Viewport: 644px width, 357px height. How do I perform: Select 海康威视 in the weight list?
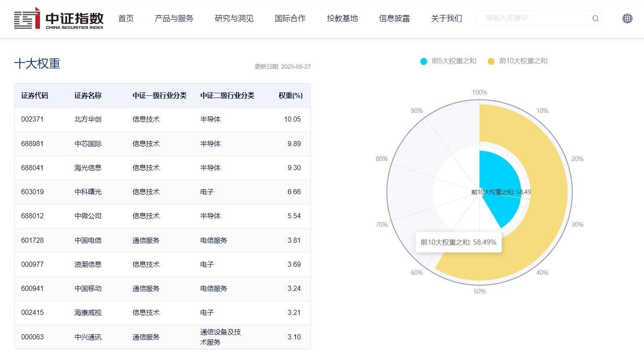(88, 313)
